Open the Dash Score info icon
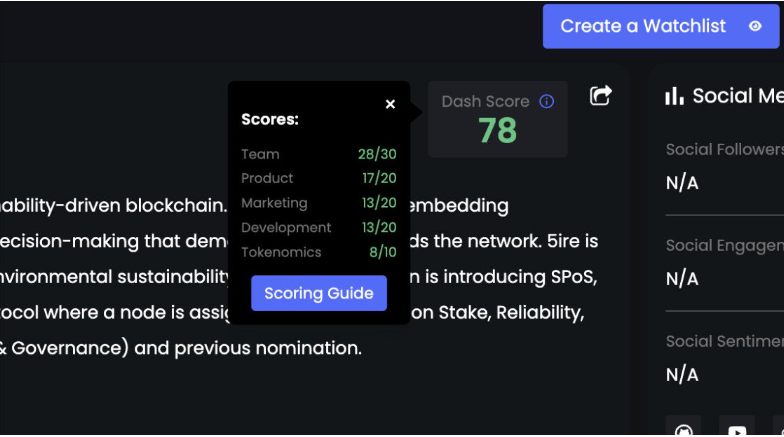784x437 pixels. (x=546, y=102)
